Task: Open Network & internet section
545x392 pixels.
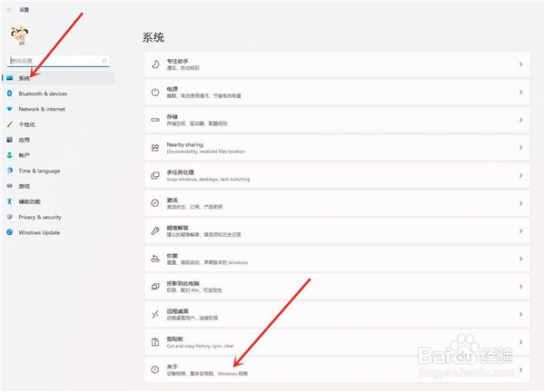Action: (x=58, y=109)
